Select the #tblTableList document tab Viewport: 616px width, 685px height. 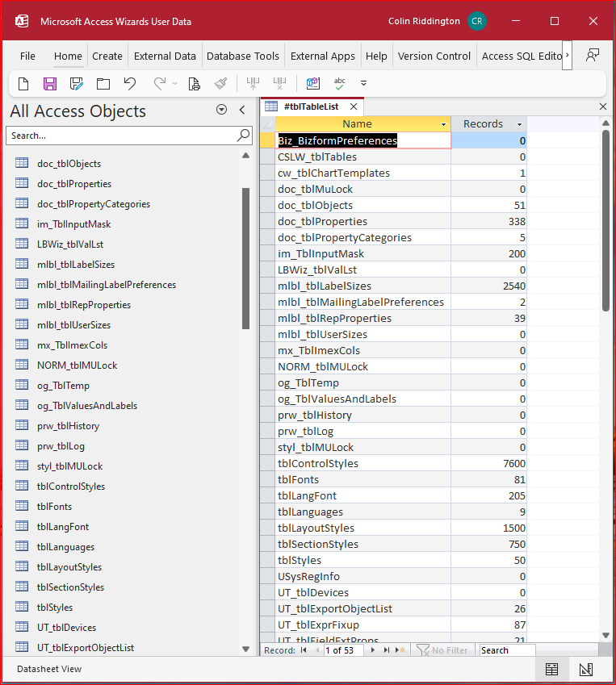(x=311, y=107)
